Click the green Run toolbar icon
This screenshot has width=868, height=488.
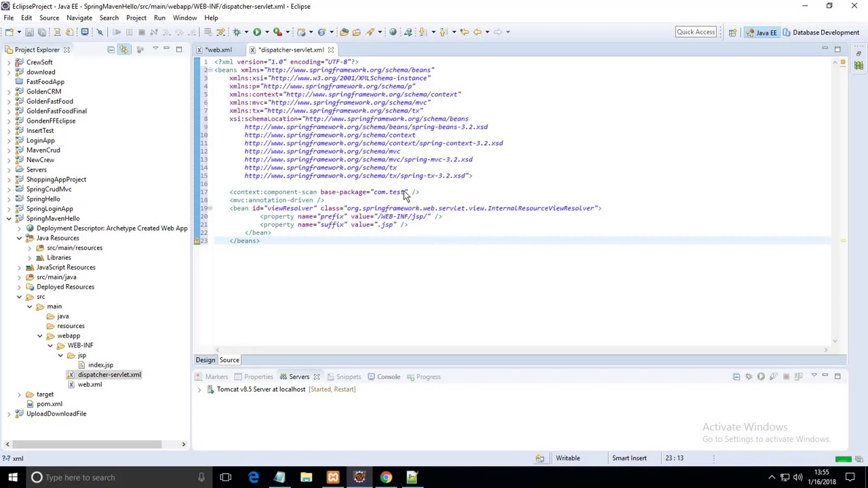click(257, 32)
